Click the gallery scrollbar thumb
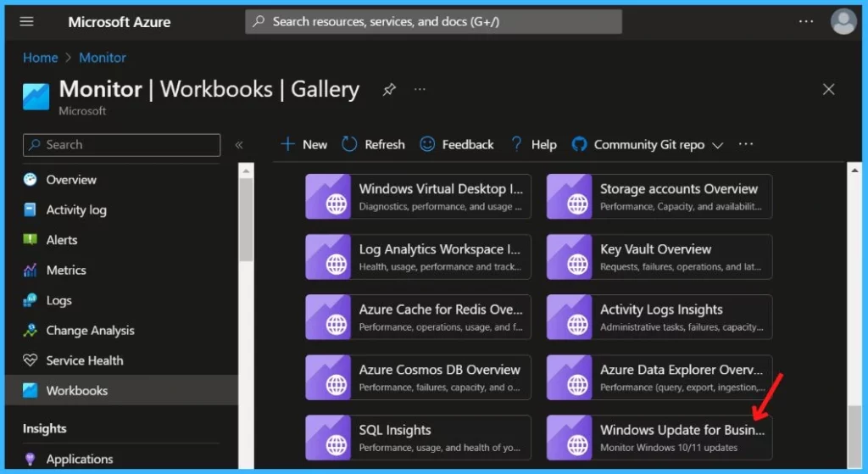The width and height of the screenshot is (868, 474). coord(854,438)
